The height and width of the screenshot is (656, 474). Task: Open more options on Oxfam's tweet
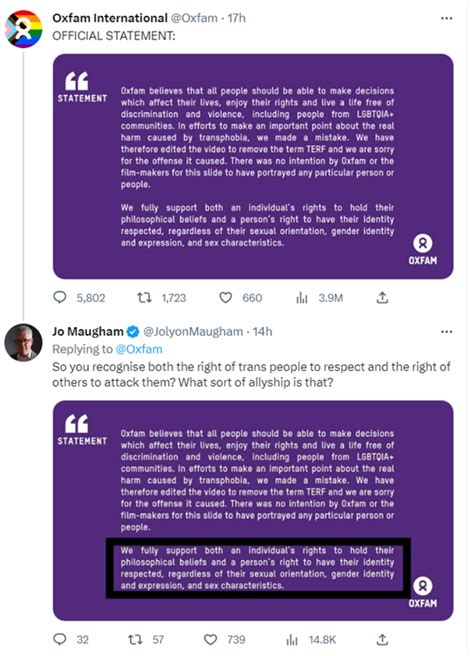click(446, 18)
